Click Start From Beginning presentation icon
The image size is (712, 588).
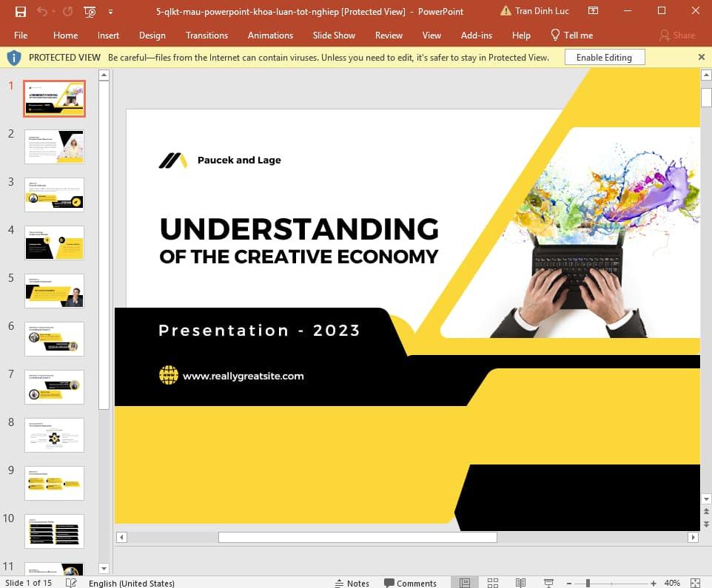[x=90, y=11]
